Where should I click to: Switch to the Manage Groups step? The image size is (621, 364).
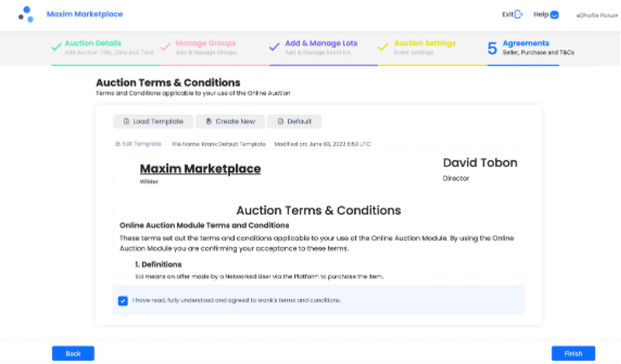click(205, 47)
